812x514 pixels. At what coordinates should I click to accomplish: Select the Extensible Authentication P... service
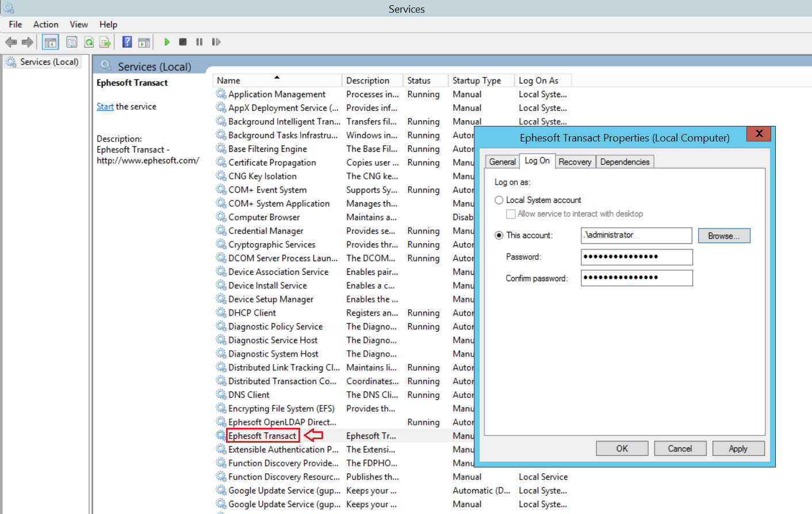pos(284,449)
